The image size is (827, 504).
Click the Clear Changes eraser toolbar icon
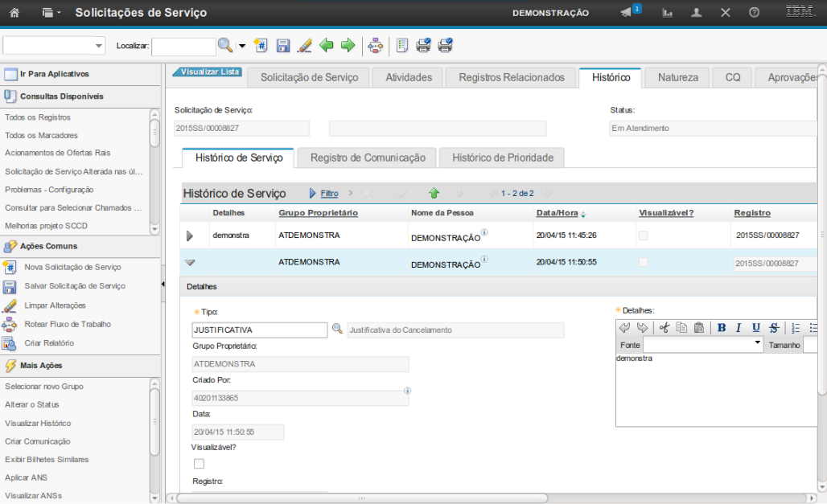coord(304,46)
